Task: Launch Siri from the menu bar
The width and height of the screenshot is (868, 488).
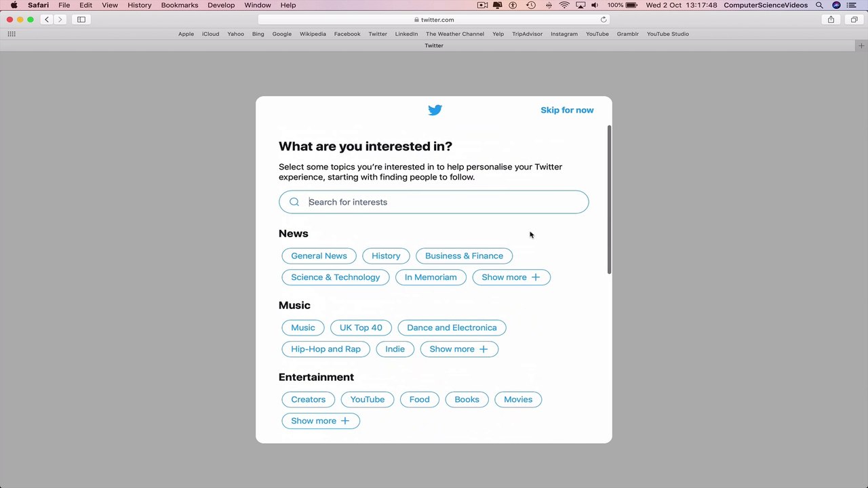Action: [x=836, y=5]
